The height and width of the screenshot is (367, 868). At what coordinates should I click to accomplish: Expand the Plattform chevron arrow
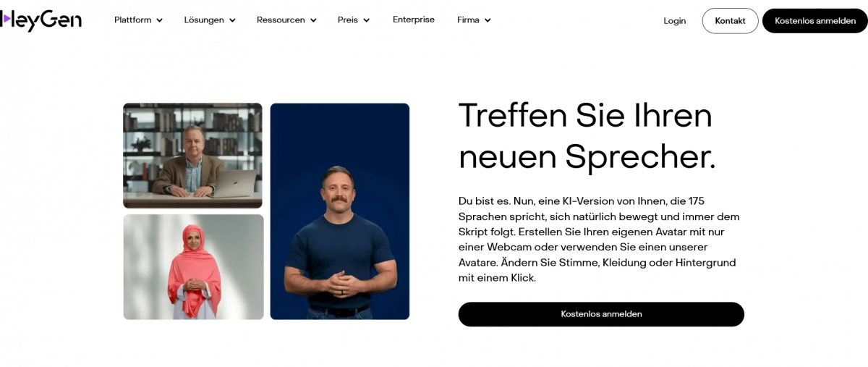[160, 20]
